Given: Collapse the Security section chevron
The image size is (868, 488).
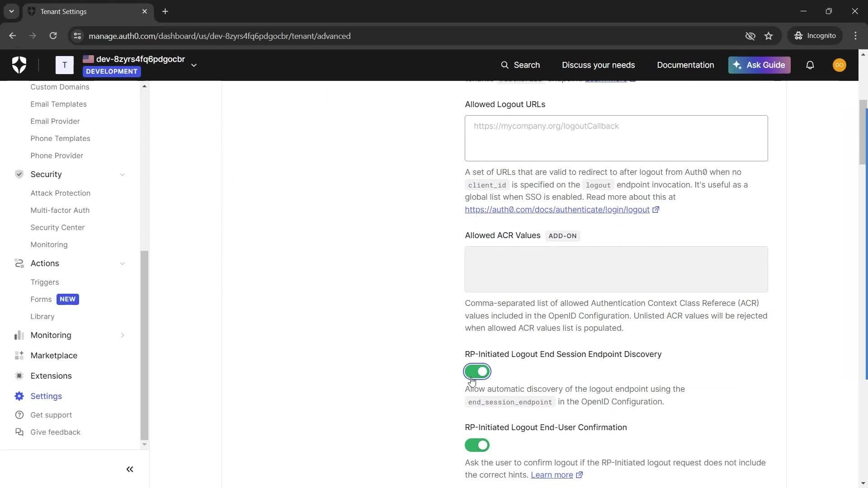Looking at the screenshot, I should point(122,174).
